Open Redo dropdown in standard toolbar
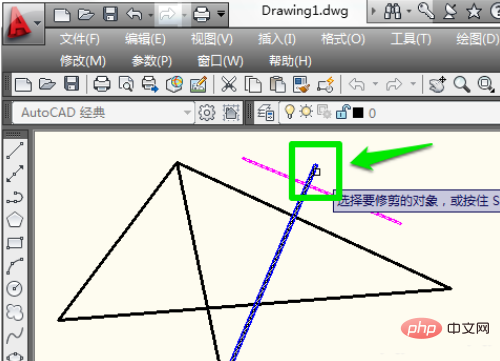500x361 pixels. coord(413,84)
